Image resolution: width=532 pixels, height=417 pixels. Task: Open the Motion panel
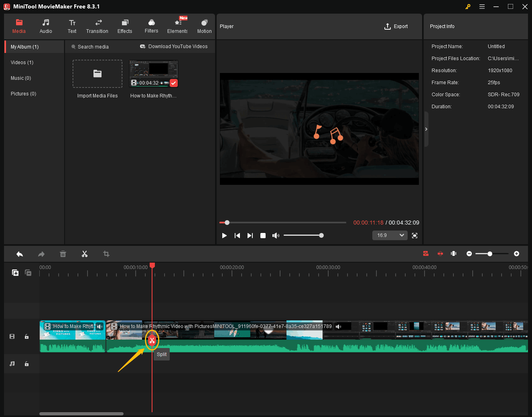[x=204, y=26]
